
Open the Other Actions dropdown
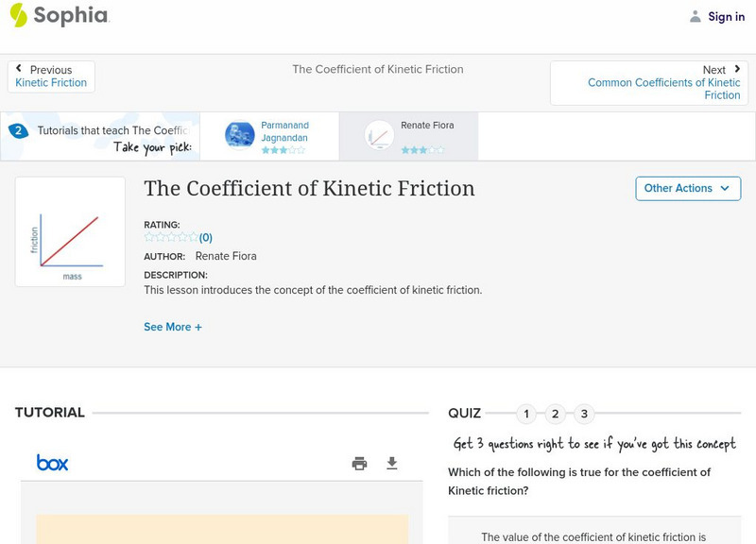pos(686,188)
